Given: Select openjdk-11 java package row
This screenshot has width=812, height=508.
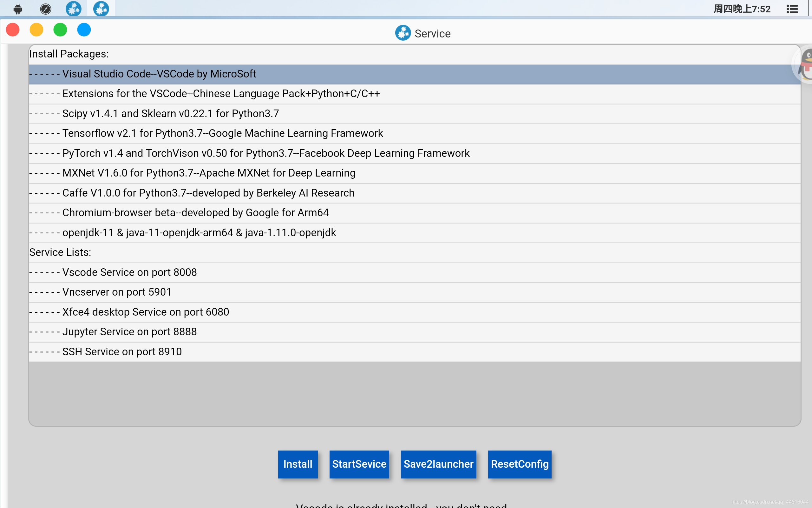Looking at the screenshot, I should 415,232.
